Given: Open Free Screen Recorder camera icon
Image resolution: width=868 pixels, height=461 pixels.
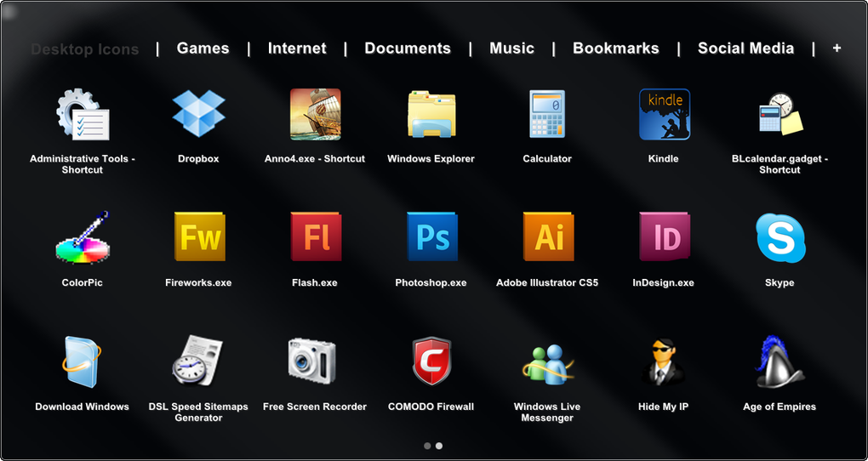Looking at the screenshot, I should [x=311, y=361].
